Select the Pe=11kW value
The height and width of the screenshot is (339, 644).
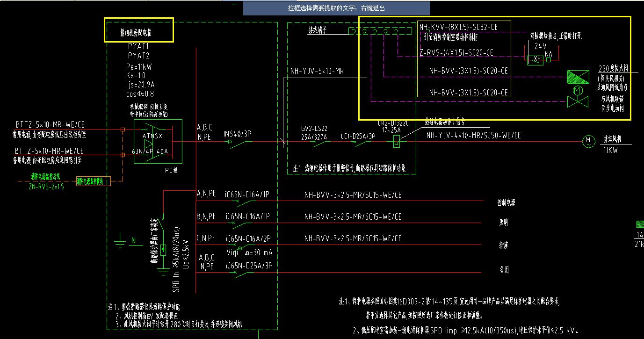pyautogui.click(x=139, y=66)
